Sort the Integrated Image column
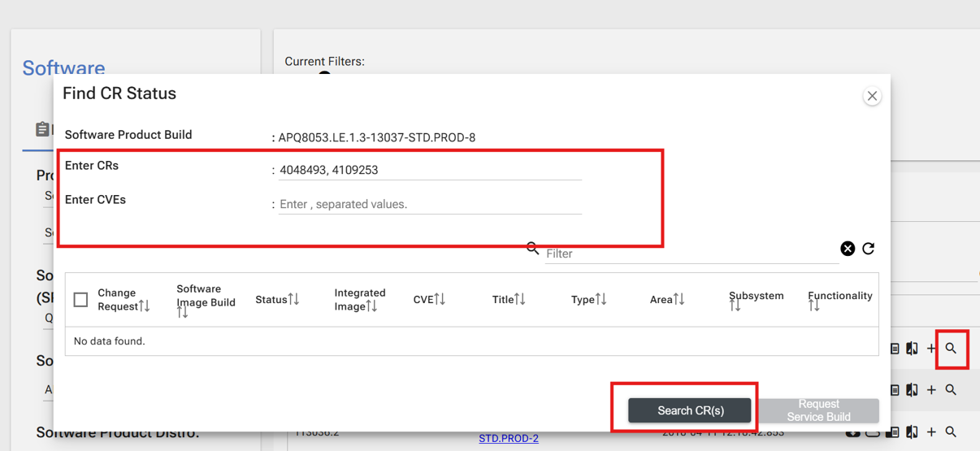This screenshot has height=451, width=980. click(371, 306)
